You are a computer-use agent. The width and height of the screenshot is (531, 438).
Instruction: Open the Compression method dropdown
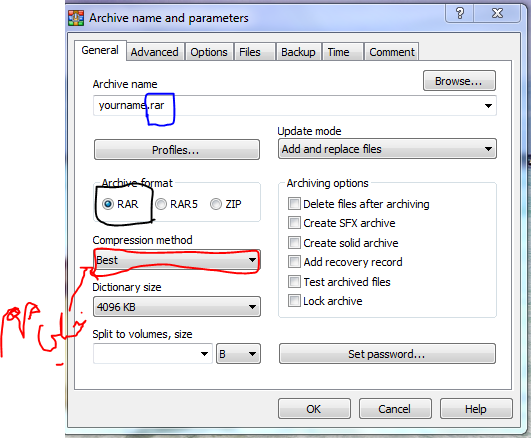pos(177,260)
